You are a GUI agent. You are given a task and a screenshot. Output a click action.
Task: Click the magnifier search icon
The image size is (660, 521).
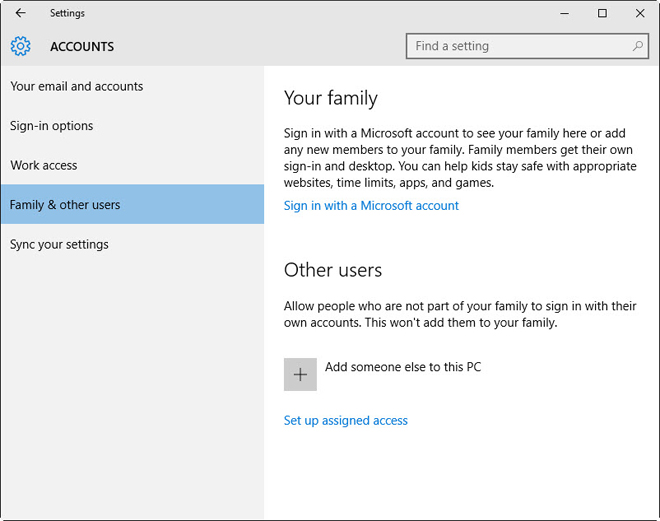pyautogui.click(x=637, y=46)
